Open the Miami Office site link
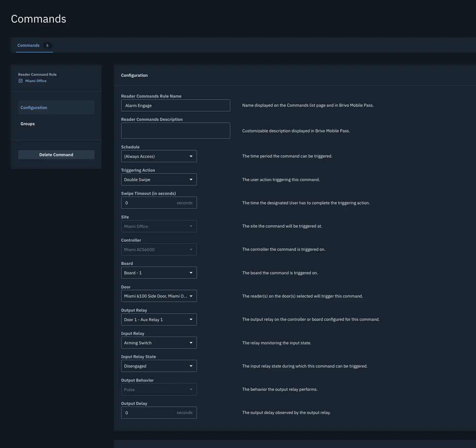 pos(36,81)
